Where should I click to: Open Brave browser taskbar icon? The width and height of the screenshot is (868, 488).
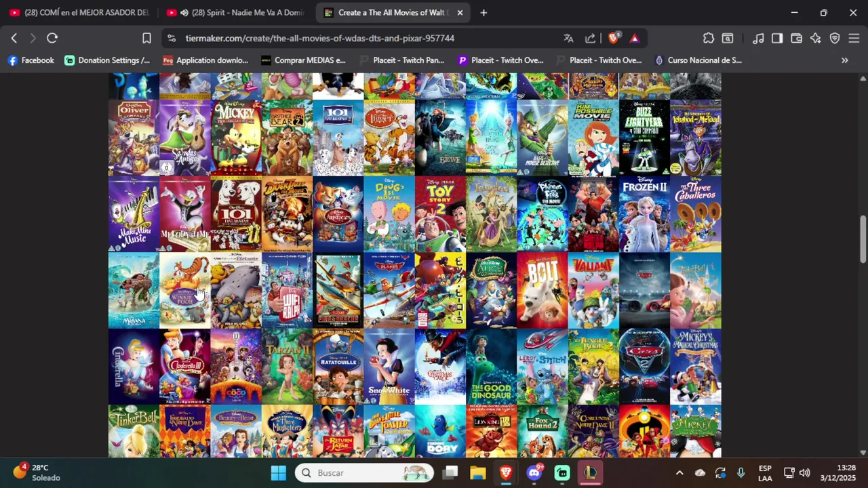point(506,472)
